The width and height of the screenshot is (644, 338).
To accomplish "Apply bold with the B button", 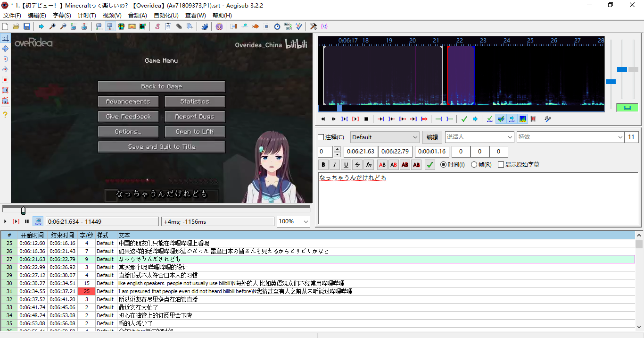I will point(323,165).
